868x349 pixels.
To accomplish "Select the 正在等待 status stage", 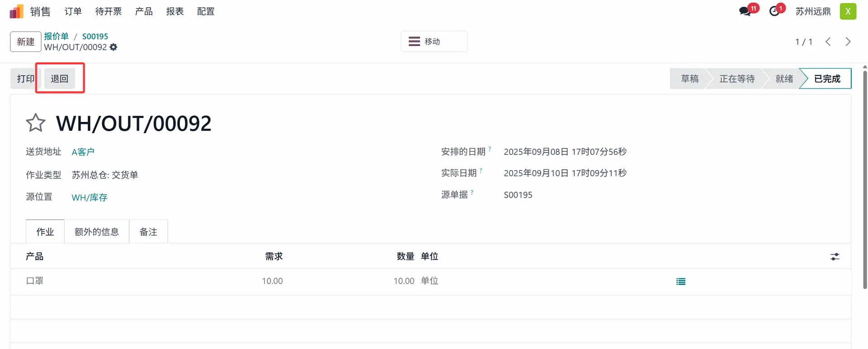I will (x=737, y=79).
